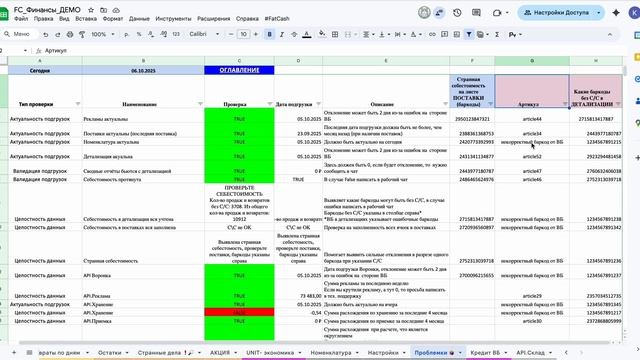This screenshot has height=360, width=640.
Task: Expand name box dropdown arrow
Action: point(25,51)
